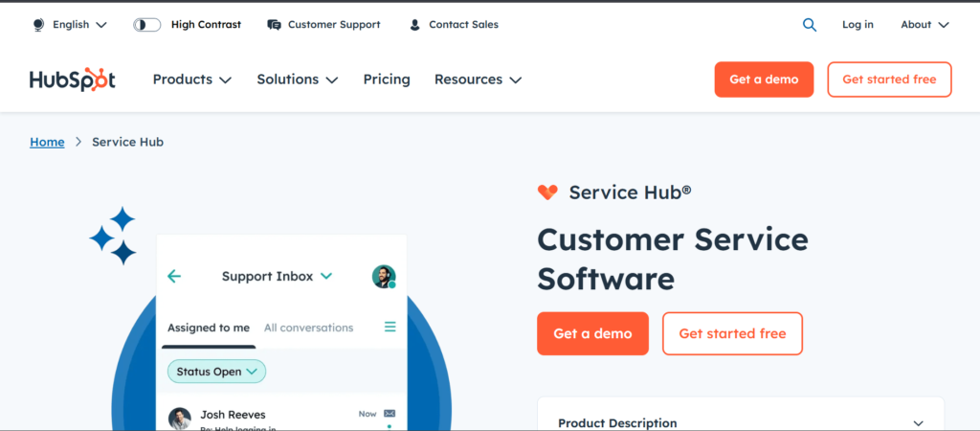Expand the Products menu
The height and width of the screenshot is (431, 980).
(x=191, y=79)
